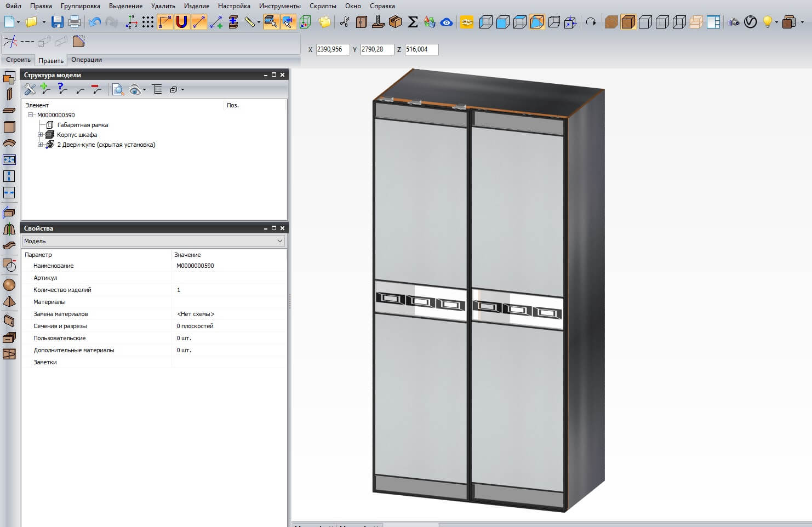Select the scissors cut tool
Image resolution: width=812 pixels, height=527 pixels.
click(344, 22)
